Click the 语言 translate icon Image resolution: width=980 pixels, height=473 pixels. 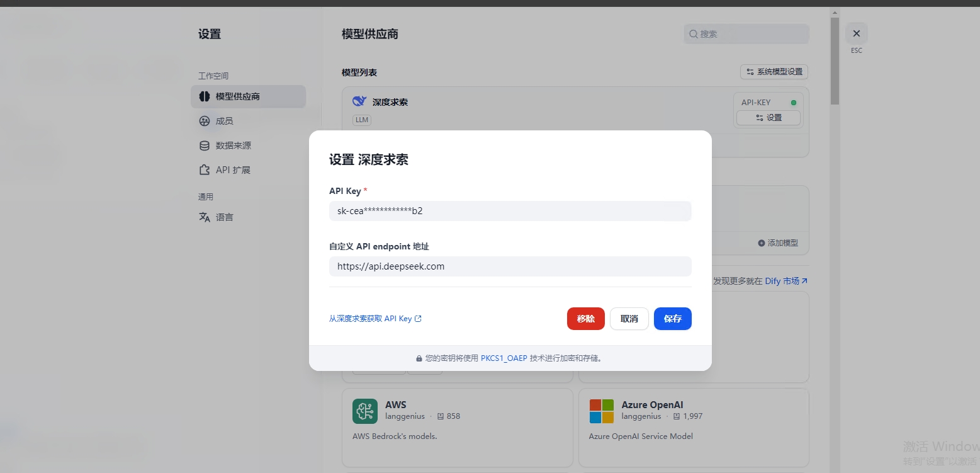[x=205, y=217]
